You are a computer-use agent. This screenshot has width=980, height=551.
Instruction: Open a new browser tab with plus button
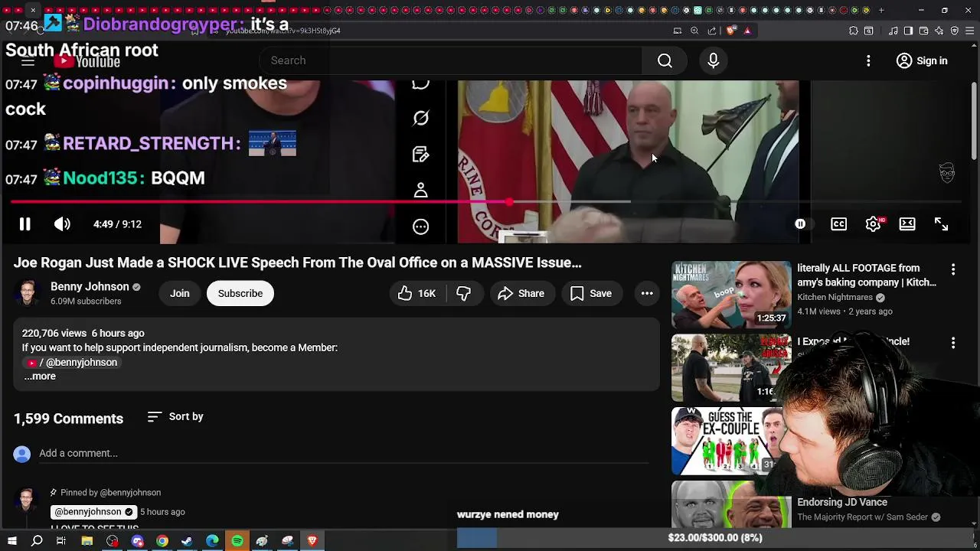click(x=881, y=10)
